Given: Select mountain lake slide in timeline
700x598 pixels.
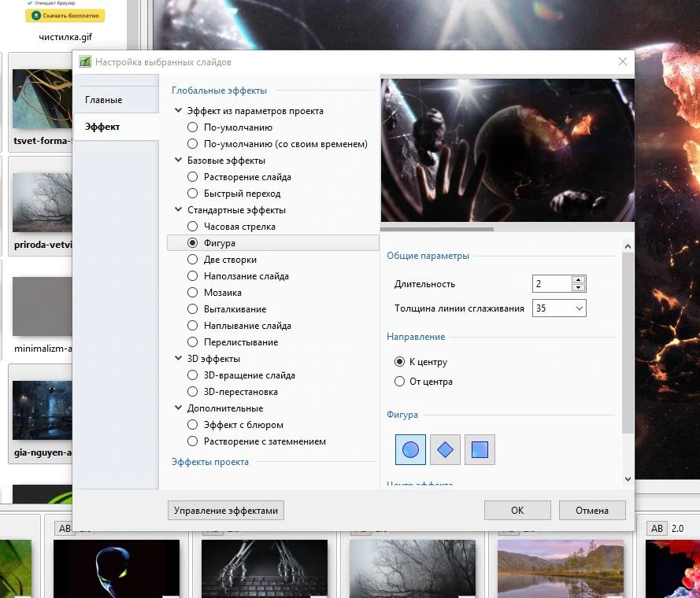Looking at the screenshot, I should [x=561, y=568].
